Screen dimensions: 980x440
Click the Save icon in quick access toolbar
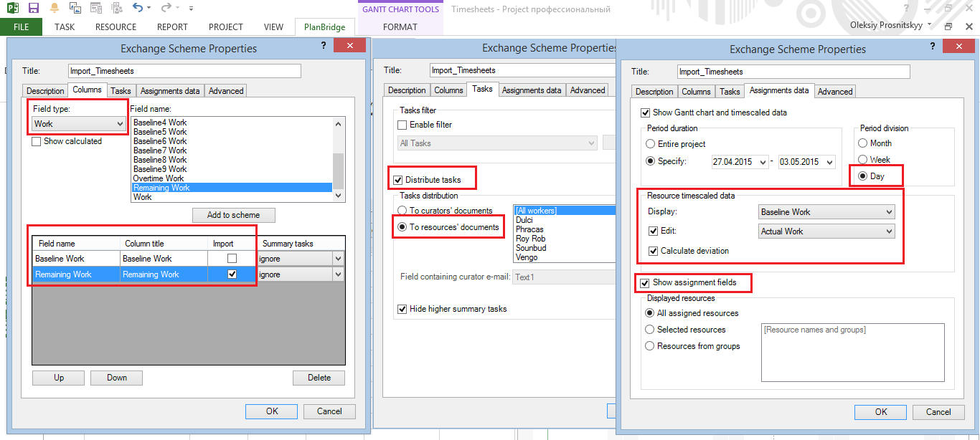[x=33, y=8]
